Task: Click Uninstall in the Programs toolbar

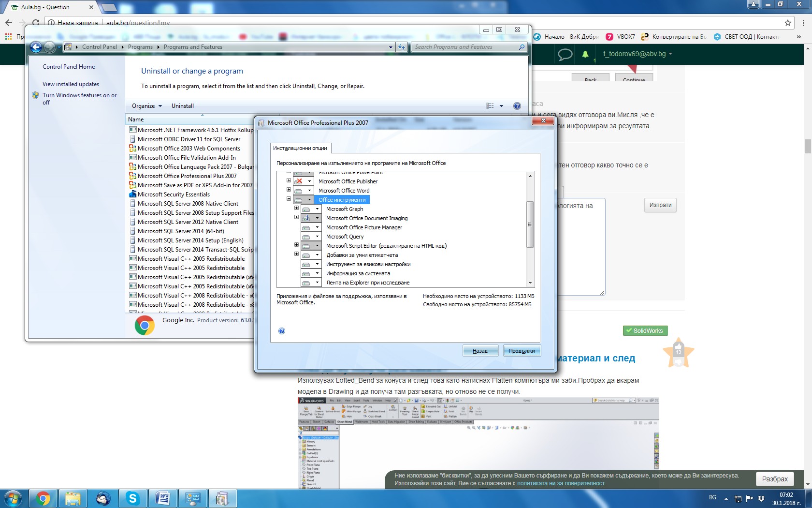Action: click(x=183, y=106)
